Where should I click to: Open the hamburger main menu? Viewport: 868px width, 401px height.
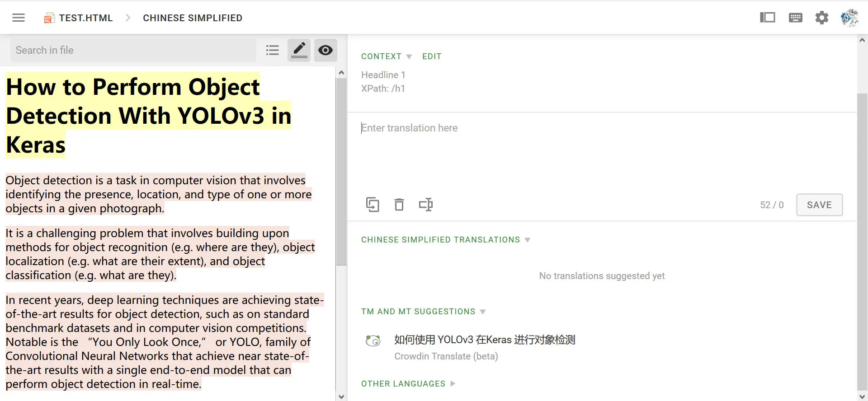coord(19,18)
